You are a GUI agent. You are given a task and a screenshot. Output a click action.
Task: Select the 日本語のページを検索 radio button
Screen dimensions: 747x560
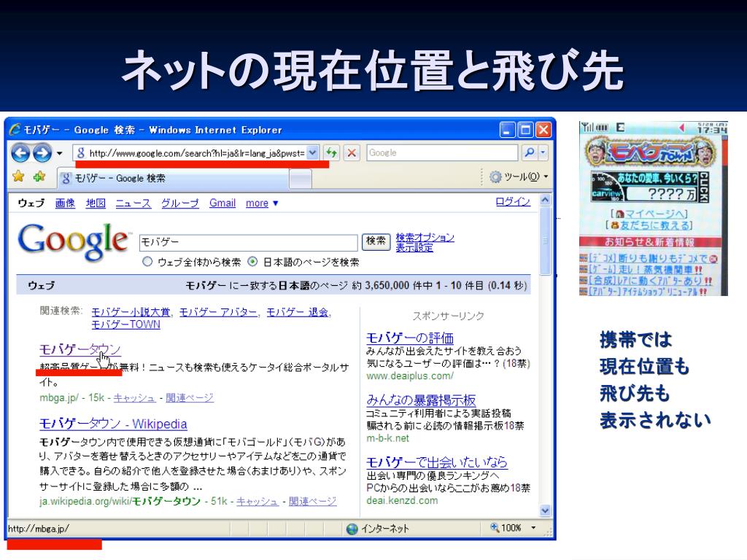point(252,262)
